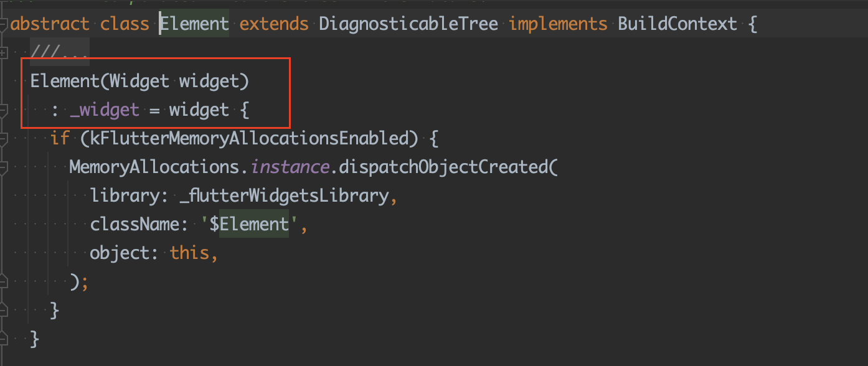The height and width of the screenshot is (366, 868).
Task: Click the 'implements' keyword
Action: tap(558, 24)
